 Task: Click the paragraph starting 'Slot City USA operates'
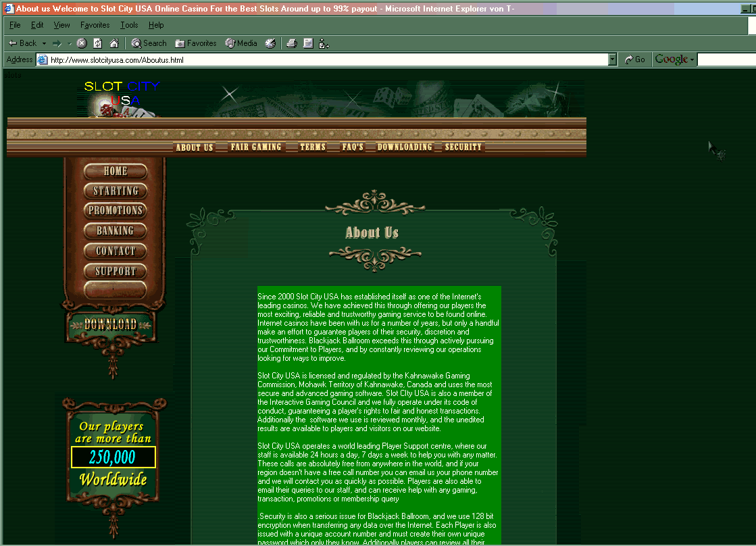point(378,472)
